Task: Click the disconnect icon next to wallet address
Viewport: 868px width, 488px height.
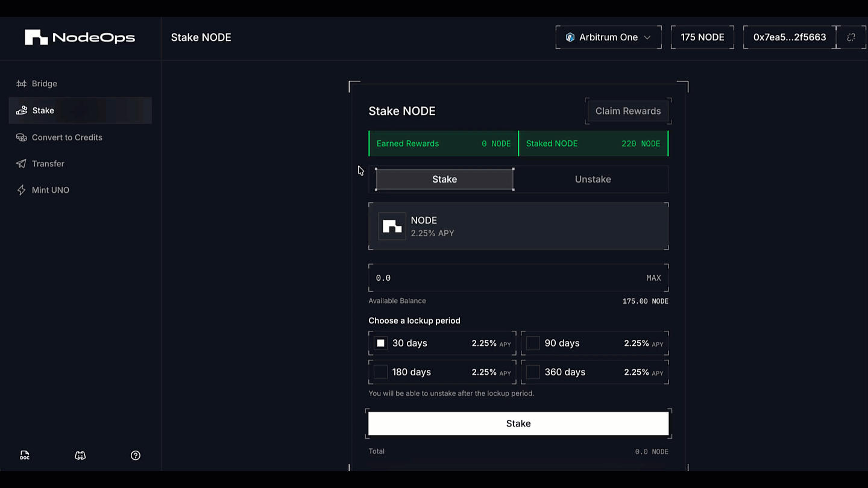Action: tap(851, 37)
